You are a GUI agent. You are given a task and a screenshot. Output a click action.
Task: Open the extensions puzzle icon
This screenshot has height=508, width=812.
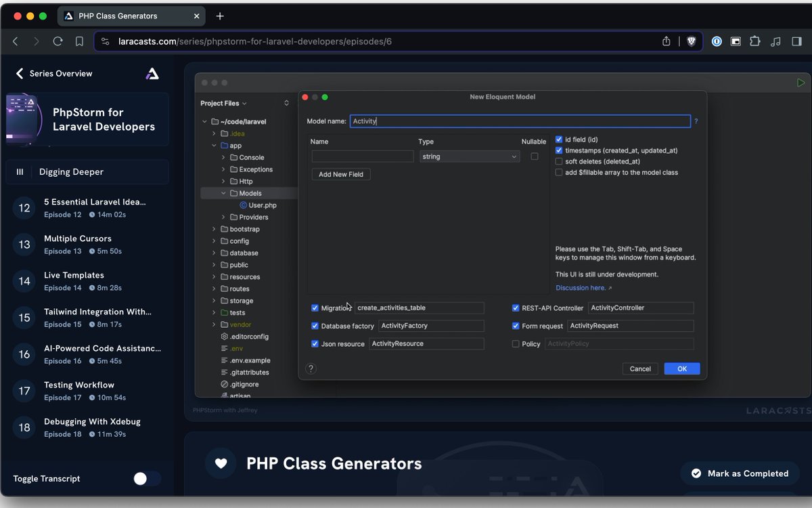tap(755, 41)
